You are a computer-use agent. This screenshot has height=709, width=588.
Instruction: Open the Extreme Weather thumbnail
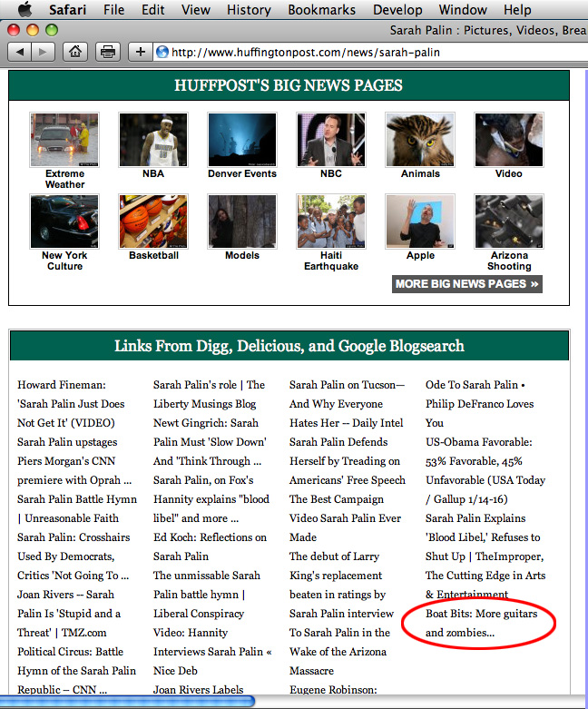point(64,140)
